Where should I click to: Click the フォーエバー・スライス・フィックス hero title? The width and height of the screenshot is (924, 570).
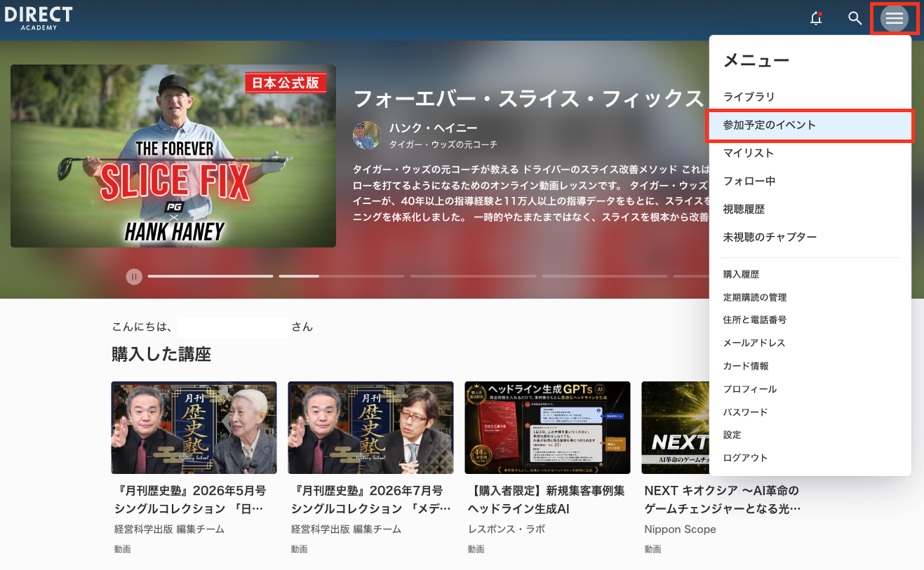click(528, 98)
